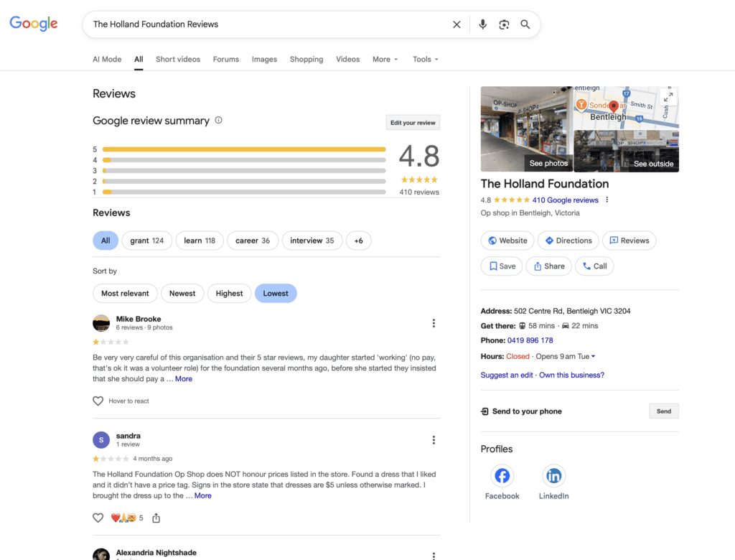This screenshot has height=560, width=735.
Task: Switch to the Images tab
Action: pos(264,60)
